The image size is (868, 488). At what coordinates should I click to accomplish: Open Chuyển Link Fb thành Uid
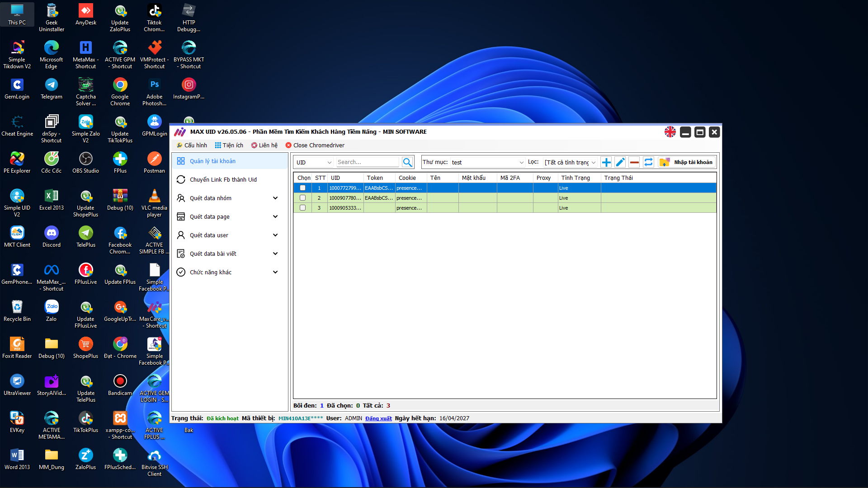point(230,180)
